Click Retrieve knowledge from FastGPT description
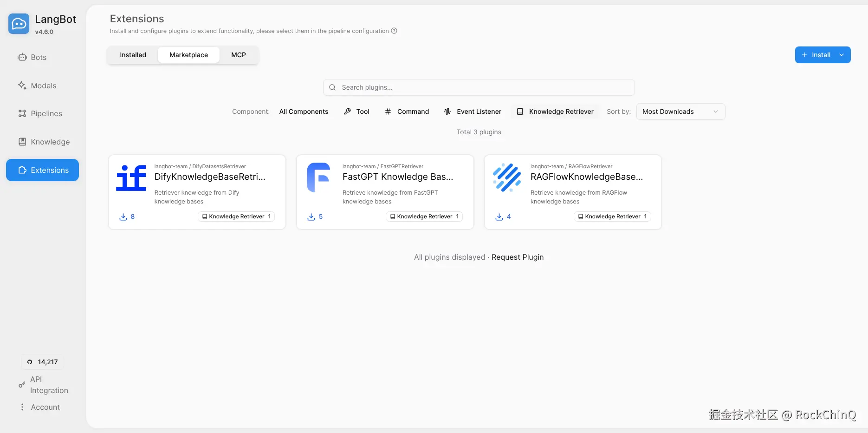 pyautogui.click(x=390, y=197)
